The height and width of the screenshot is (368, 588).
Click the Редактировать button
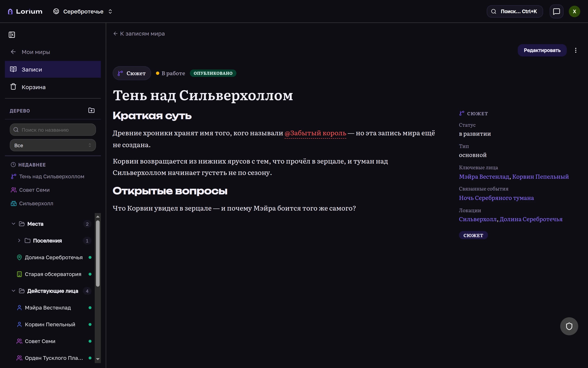(542, 50)
